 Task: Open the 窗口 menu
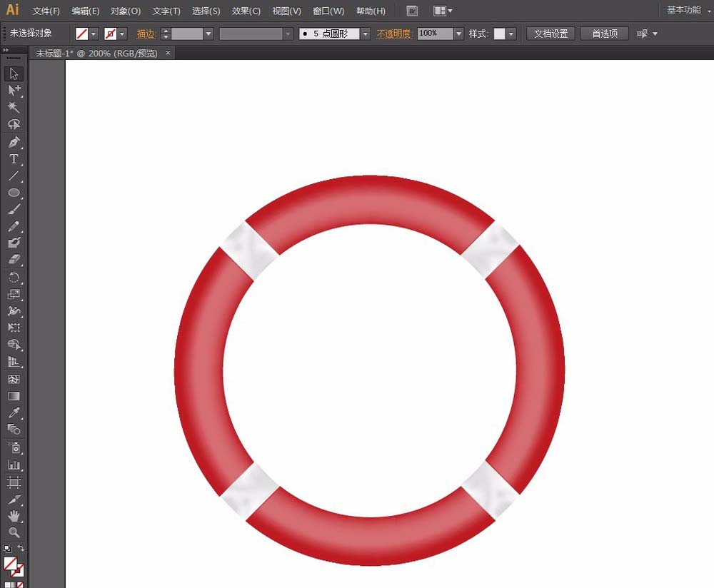coord(328,11)
